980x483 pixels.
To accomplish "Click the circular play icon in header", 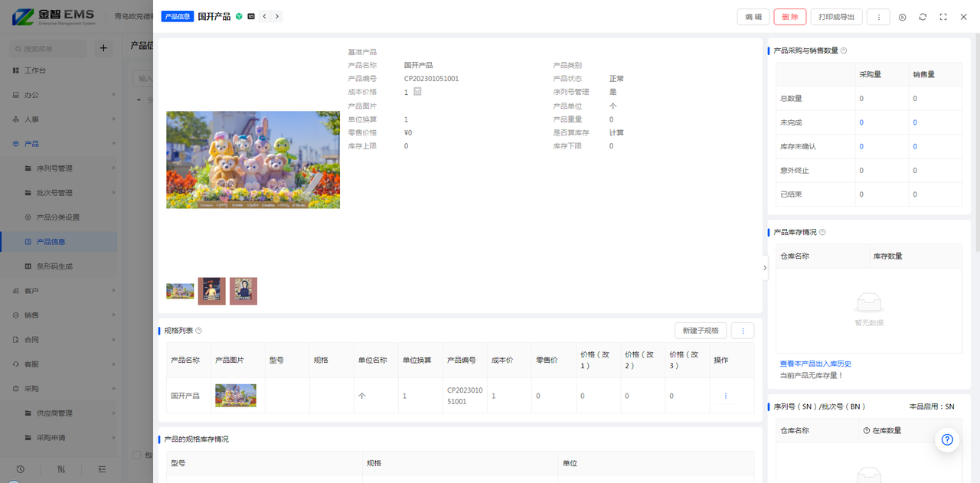I will click(903, 17).
